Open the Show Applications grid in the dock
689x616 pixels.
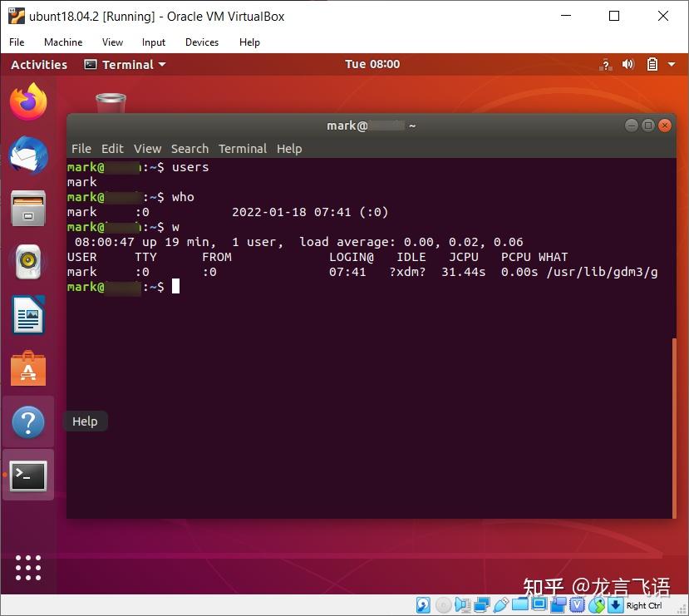(x=27, y=568)
